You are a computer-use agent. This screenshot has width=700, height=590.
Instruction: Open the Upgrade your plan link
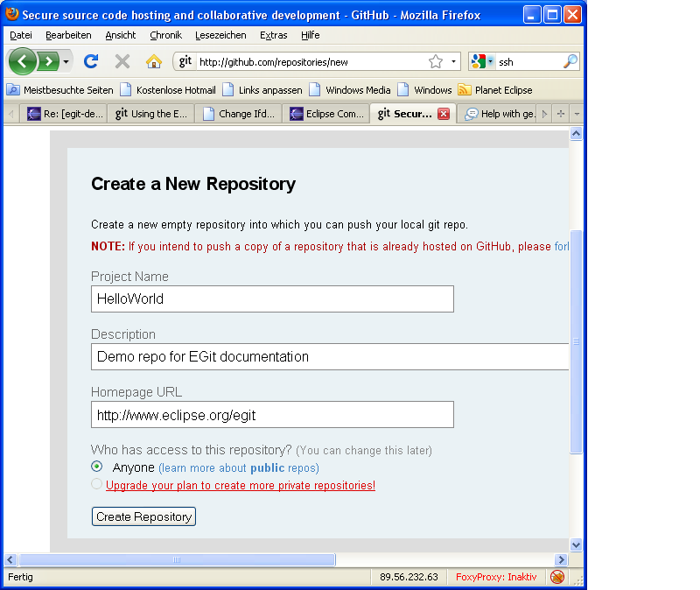241,485
